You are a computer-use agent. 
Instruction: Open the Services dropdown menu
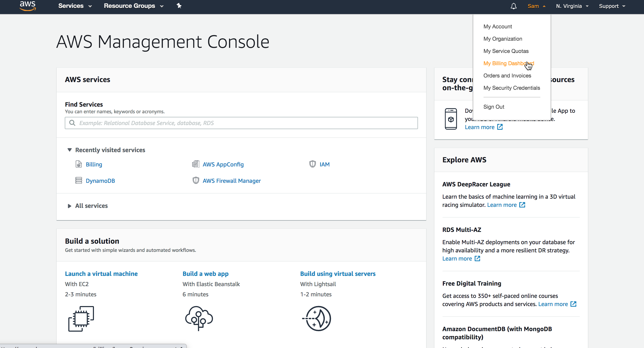tap(75, 6)
